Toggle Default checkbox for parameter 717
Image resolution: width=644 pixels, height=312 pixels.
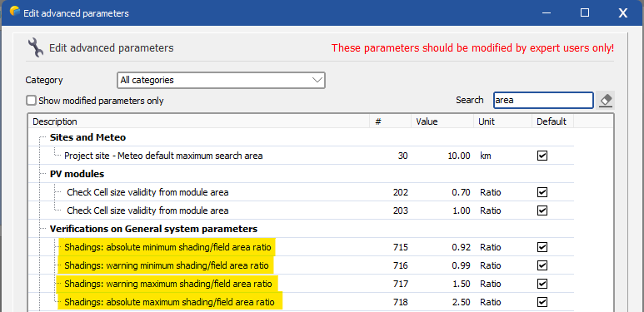542,284
